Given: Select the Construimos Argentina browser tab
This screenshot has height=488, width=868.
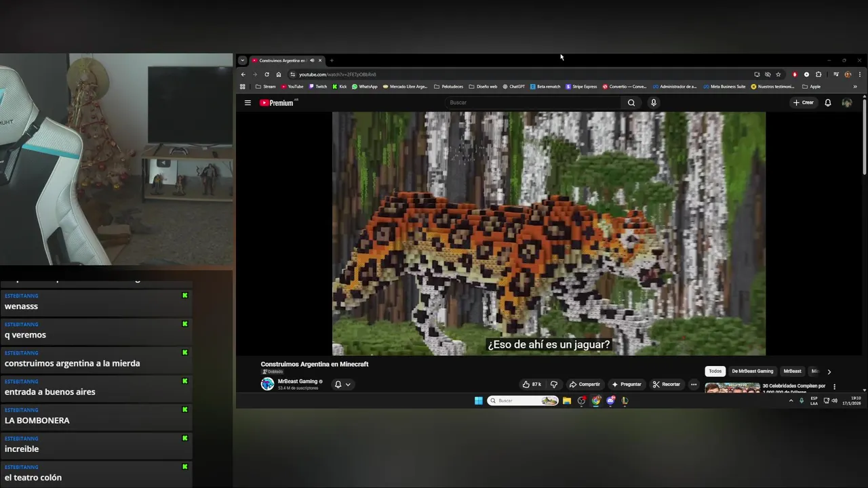Looking at the screenshot, I should pos(287,60).
